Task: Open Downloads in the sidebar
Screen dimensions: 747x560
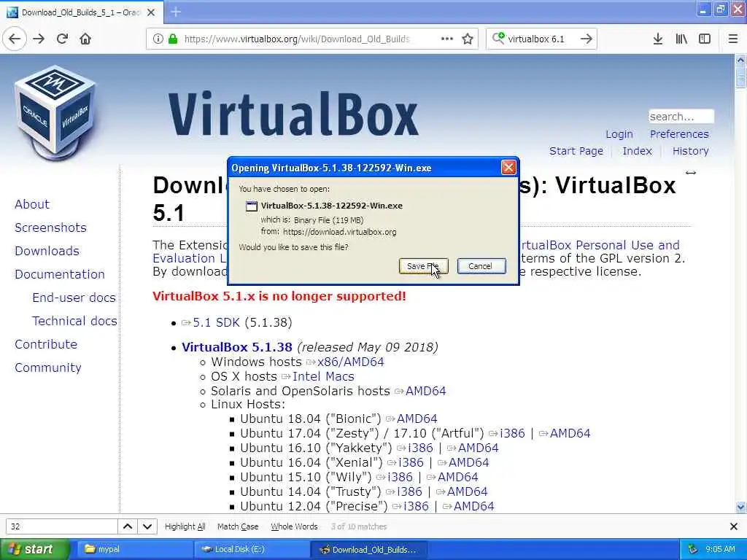Action: click(47, 251)
